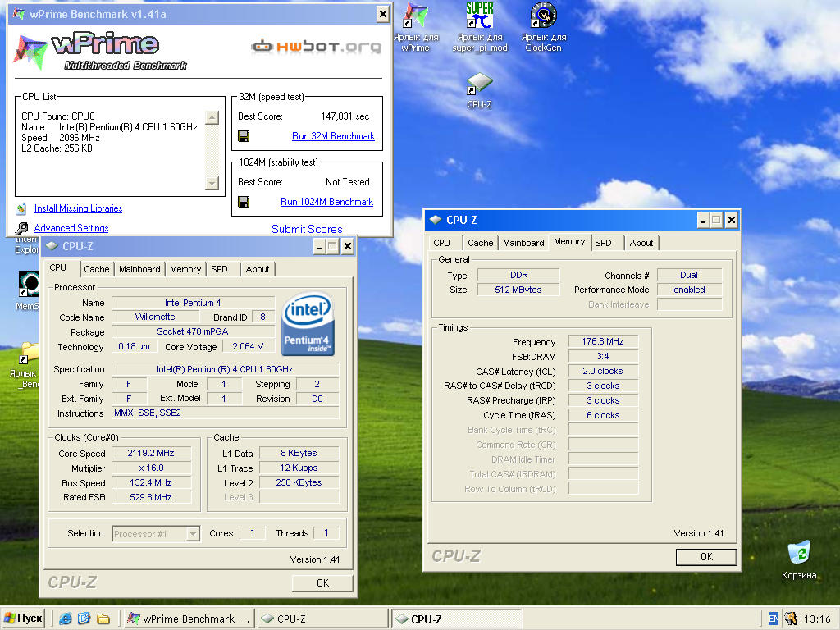This screenshot has height=630, width=840.
Task: Launch Internet Explorer from quick launch
Action: (x=66, y=619)
